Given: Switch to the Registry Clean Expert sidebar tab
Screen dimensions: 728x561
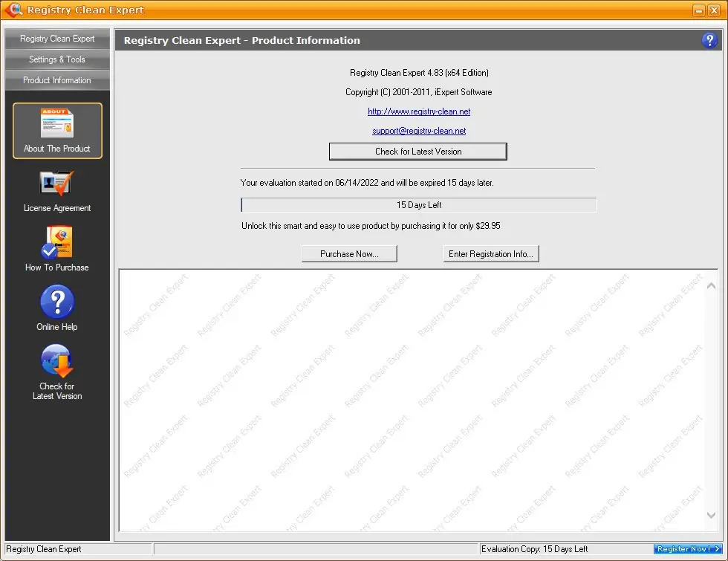Looking at the screenshot, I should (x=57, y=39).
